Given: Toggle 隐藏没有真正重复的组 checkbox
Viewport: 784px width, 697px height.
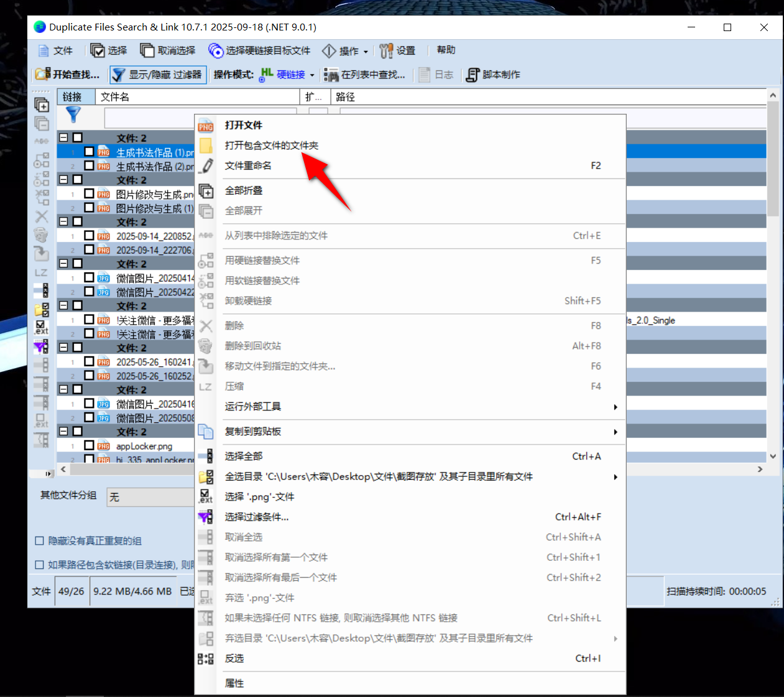Looking at the screenshot, I should [x=39, y=541].
